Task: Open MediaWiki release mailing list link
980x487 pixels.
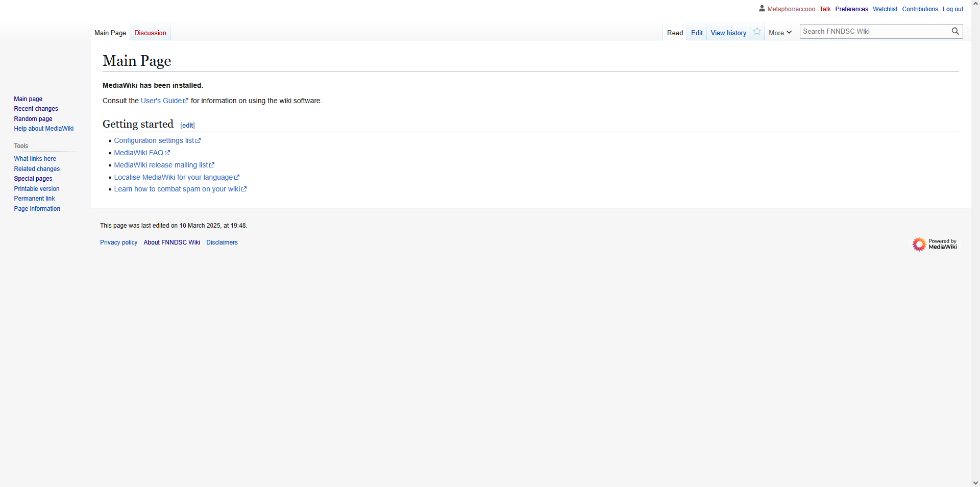Action: 164,165
